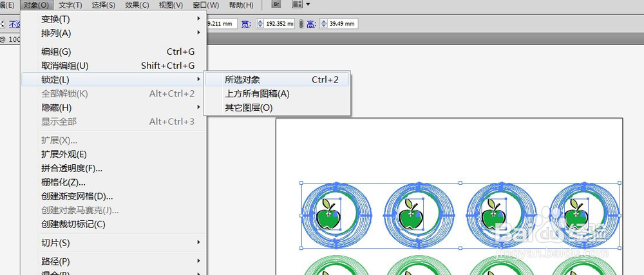Choose 创建渐变网格(D)... from the menu
Viewport: 644px width, 275px height.
[114, 196]
